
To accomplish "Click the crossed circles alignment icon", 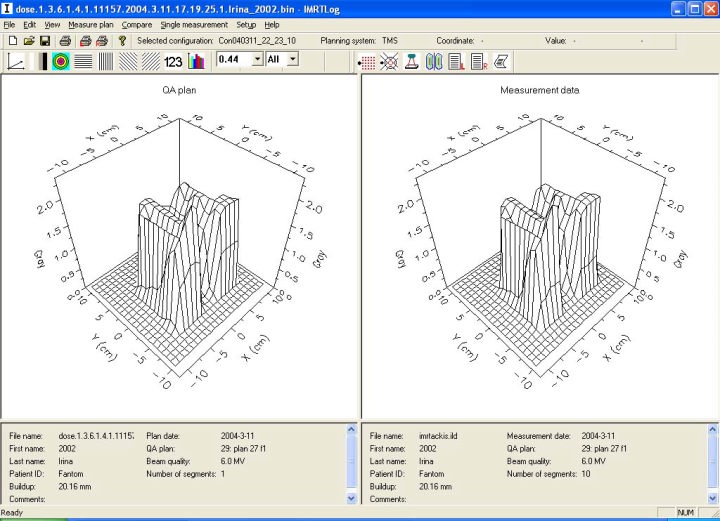I will click(389, 62).
